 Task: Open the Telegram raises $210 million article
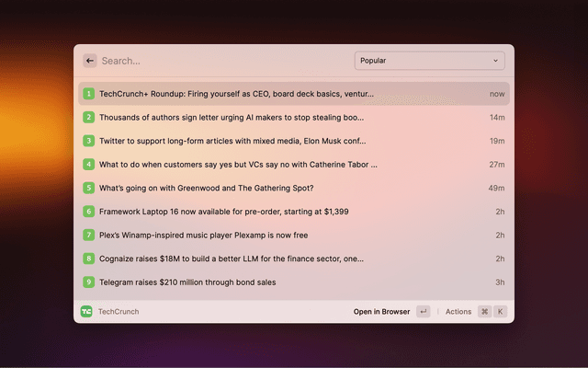(x=187, y=282)
